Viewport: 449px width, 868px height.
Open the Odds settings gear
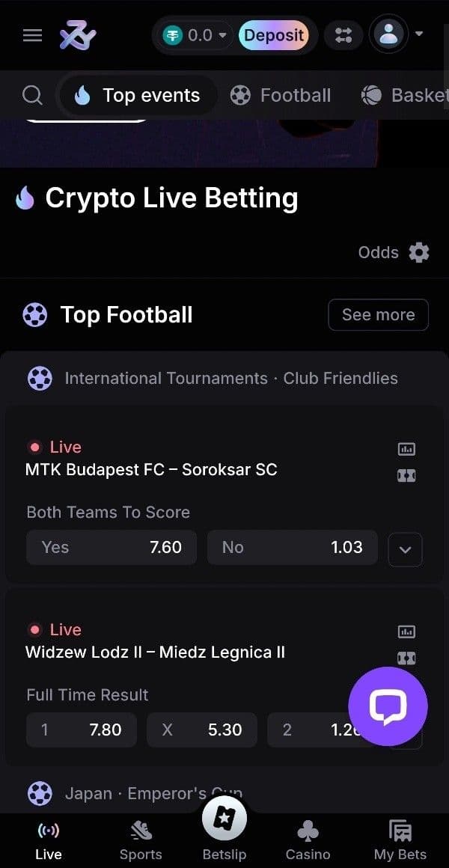[418, 252]
